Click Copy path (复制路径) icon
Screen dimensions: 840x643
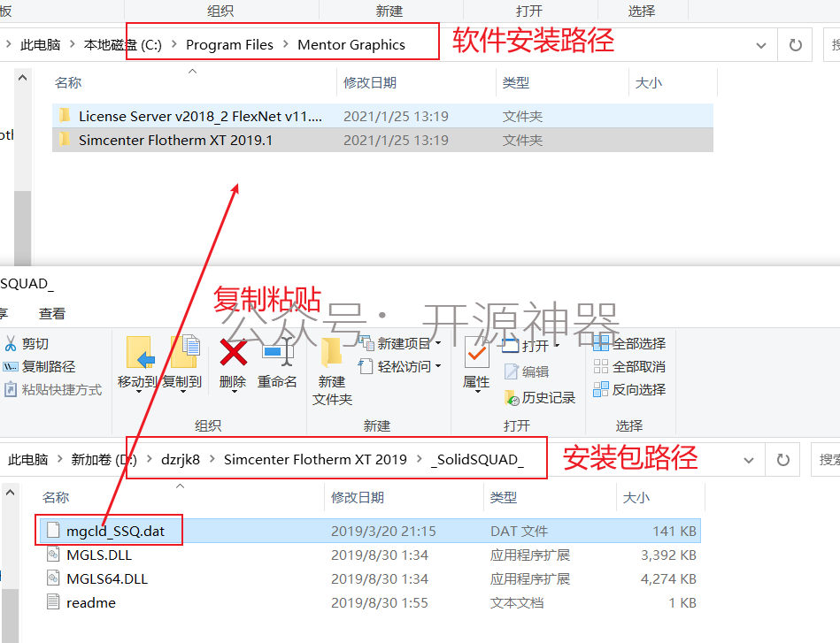click(x=10, y=367)
